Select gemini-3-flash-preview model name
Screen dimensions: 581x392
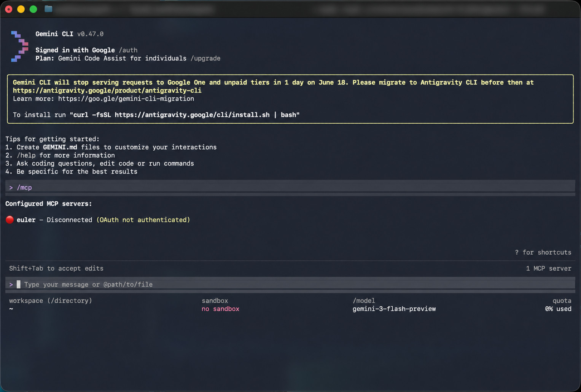(394, 309)
